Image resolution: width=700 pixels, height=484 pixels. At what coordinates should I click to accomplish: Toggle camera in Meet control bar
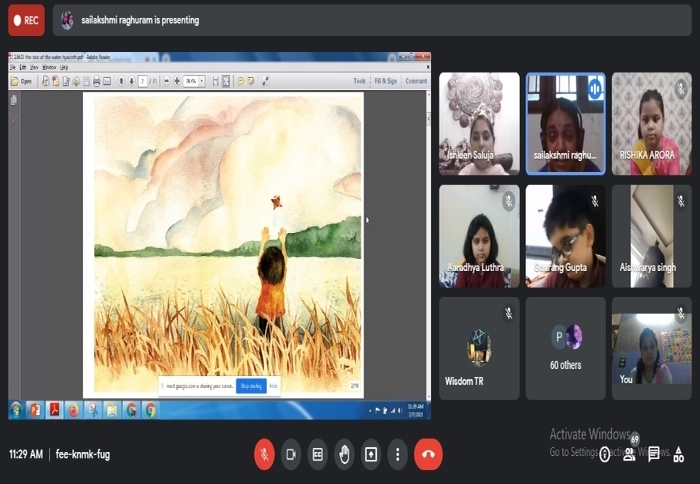pyautogui.click(x=291, y=455)
